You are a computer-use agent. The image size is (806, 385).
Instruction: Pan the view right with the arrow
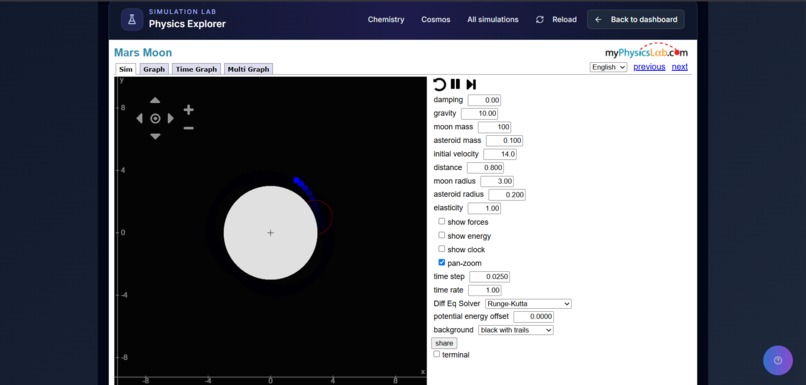point(171,118)
